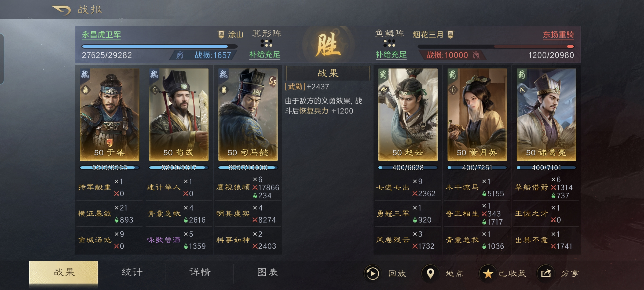Select the 图表 tab

coord(268,272)
